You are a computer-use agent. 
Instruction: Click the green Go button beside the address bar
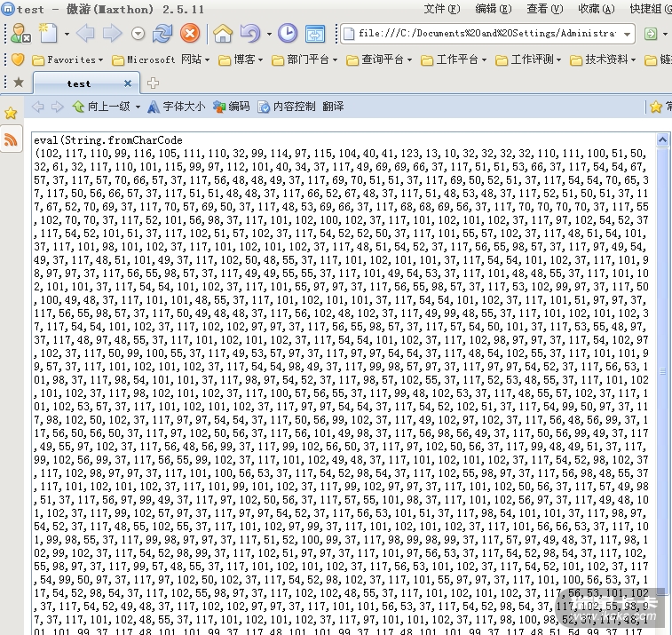coord(651,34)
